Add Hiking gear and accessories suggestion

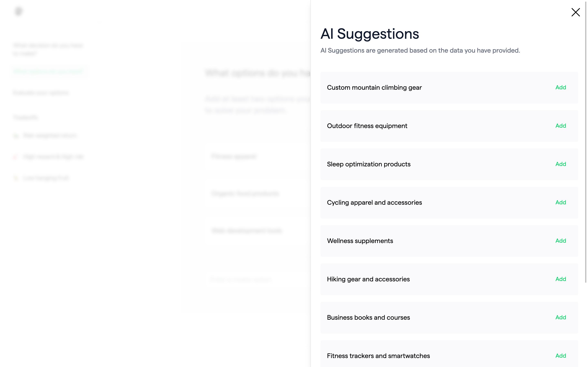(561, 279)
